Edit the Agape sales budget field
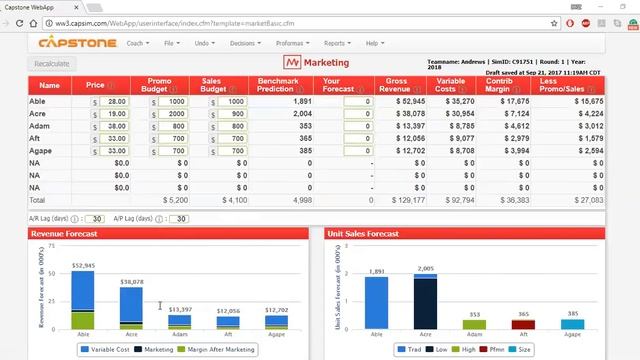The image size is (640, 360). pyautogui.click(x=232, y=151)
